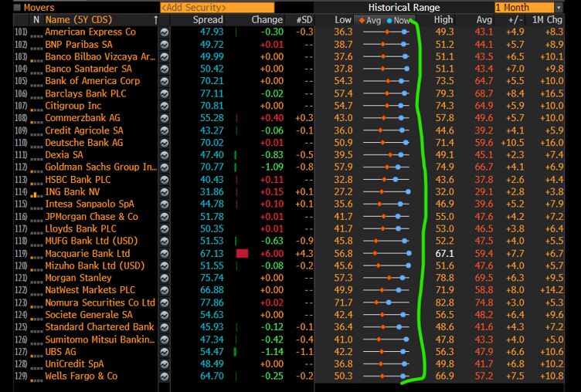Click the sort arrow beside Name column

coord(155,20)
